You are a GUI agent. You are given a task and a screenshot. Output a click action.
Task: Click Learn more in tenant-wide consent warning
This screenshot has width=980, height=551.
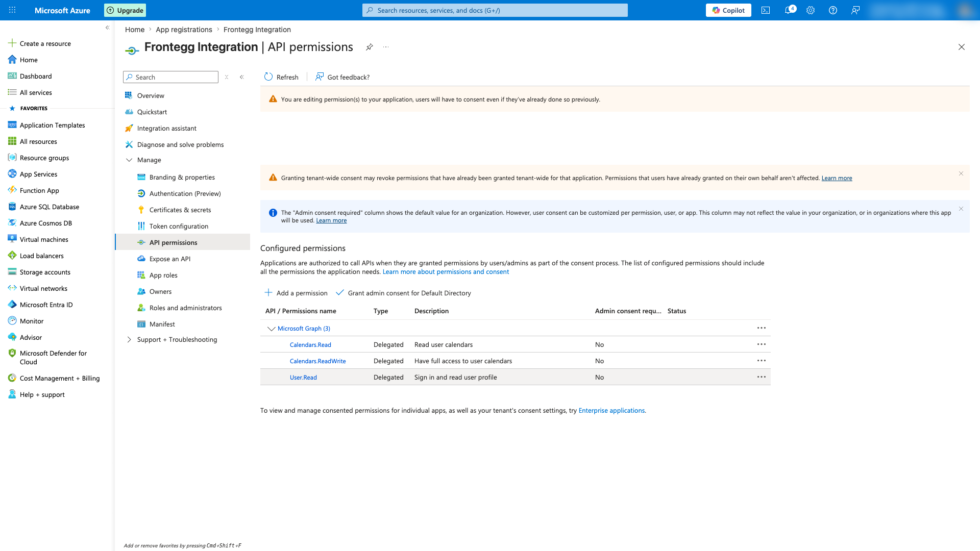tap(837, 178)
